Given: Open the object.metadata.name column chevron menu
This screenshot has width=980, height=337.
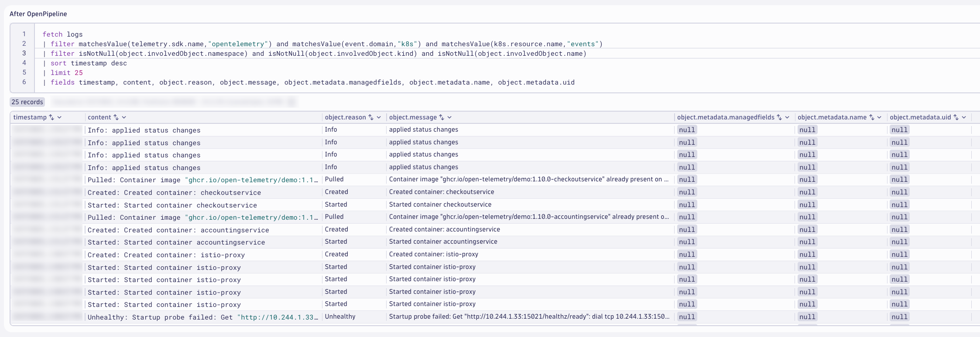Looking at the screenshot, I should [x=879, y=117].
